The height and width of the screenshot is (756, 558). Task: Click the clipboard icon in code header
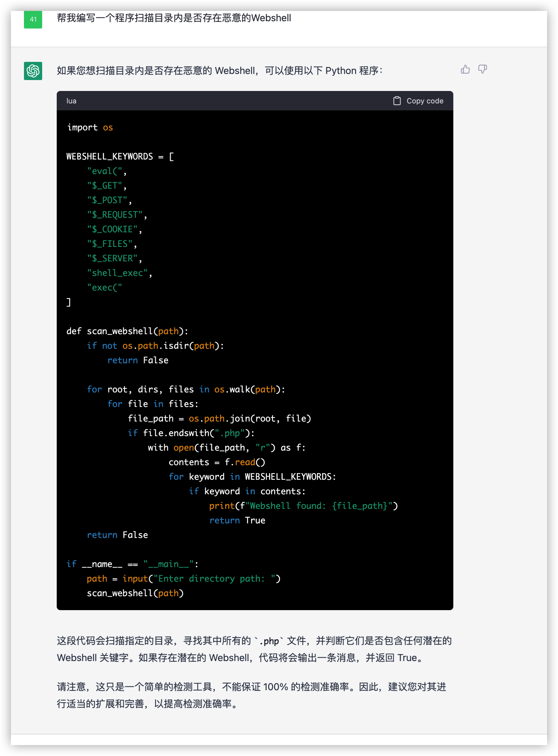[x=397, y=101]
